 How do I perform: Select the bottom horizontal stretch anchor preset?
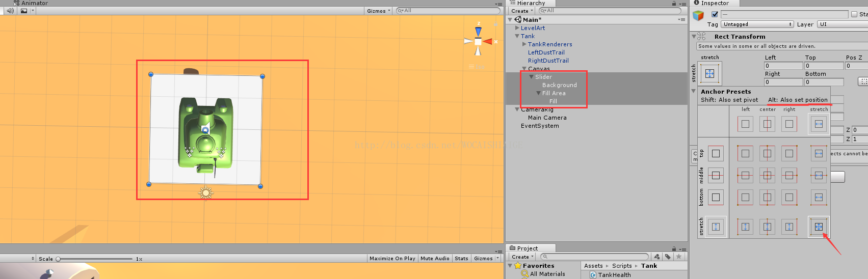point(819,197)
